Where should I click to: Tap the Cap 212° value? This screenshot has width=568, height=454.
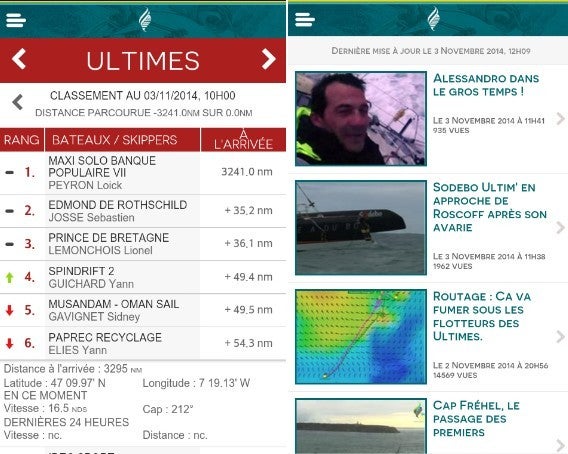168,409
